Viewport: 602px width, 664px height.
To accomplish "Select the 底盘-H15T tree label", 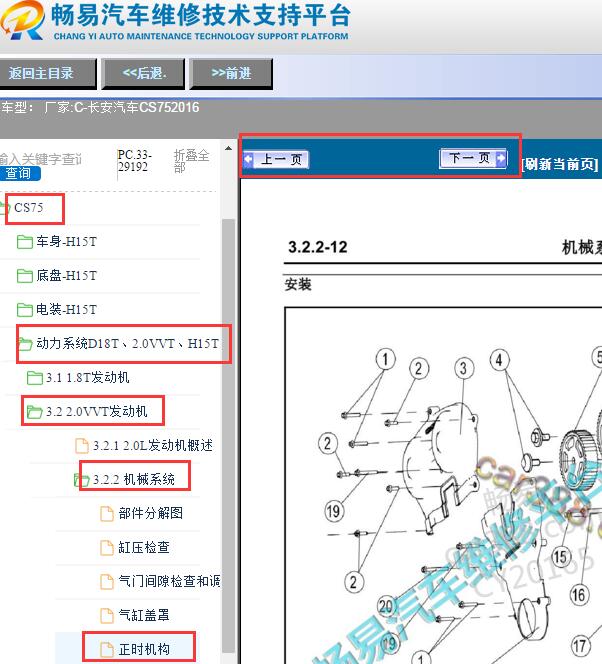I will (66, 275).
